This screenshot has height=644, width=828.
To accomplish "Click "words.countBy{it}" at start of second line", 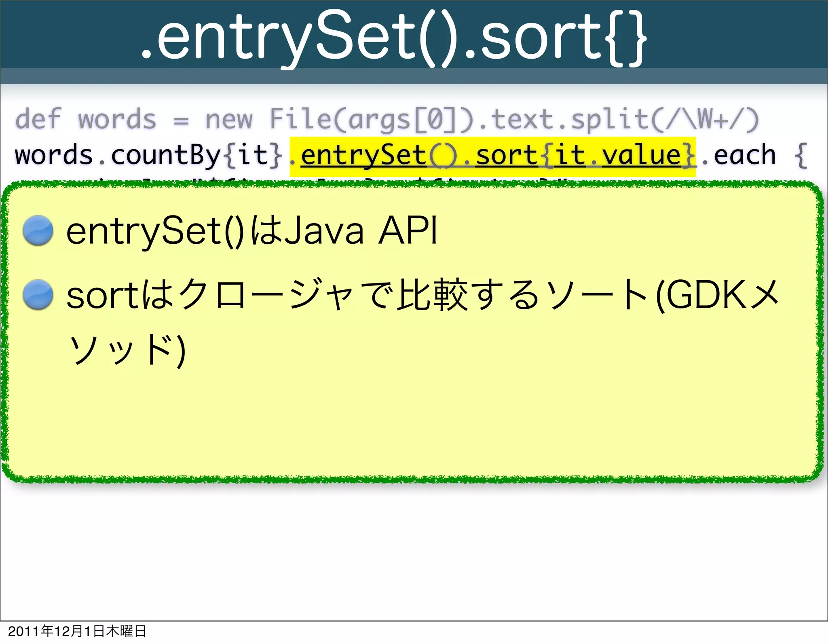I will [148, 156].
